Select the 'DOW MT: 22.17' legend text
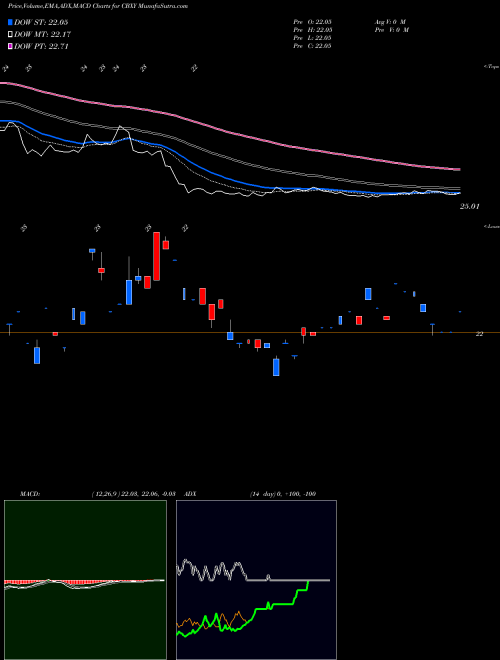The width and height of the screenshot is (500, 660). click(x=41, y=35)
